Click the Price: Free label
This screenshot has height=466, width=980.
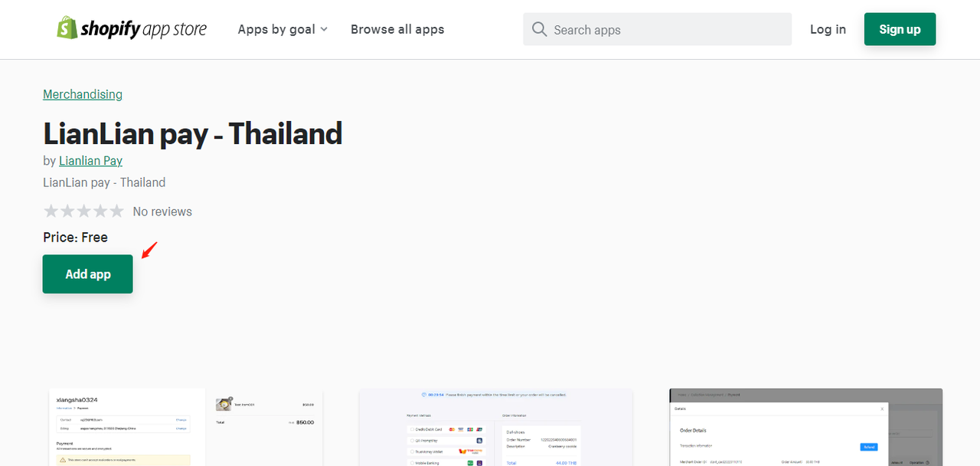tap(75, 238)
